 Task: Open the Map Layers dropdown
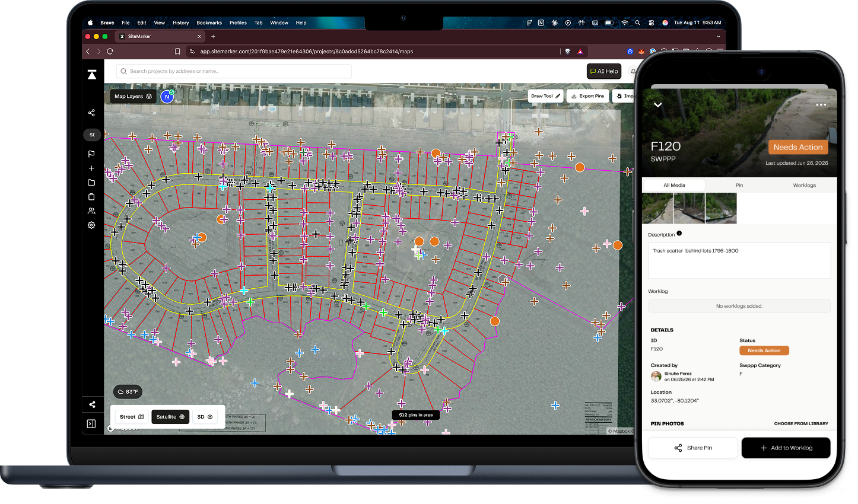coord(134,96)
